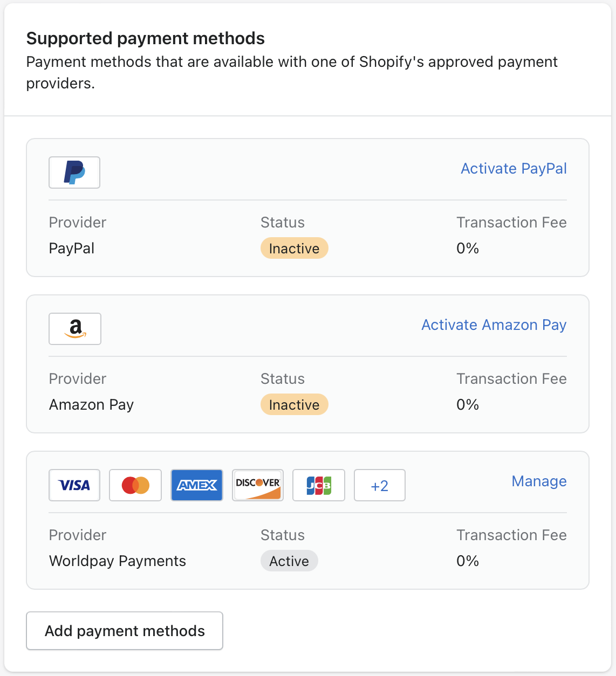Expand the +2 more cards badge
Image resolution: width=616 pixels, height=676 pixels.
click(x=380, y=485)
